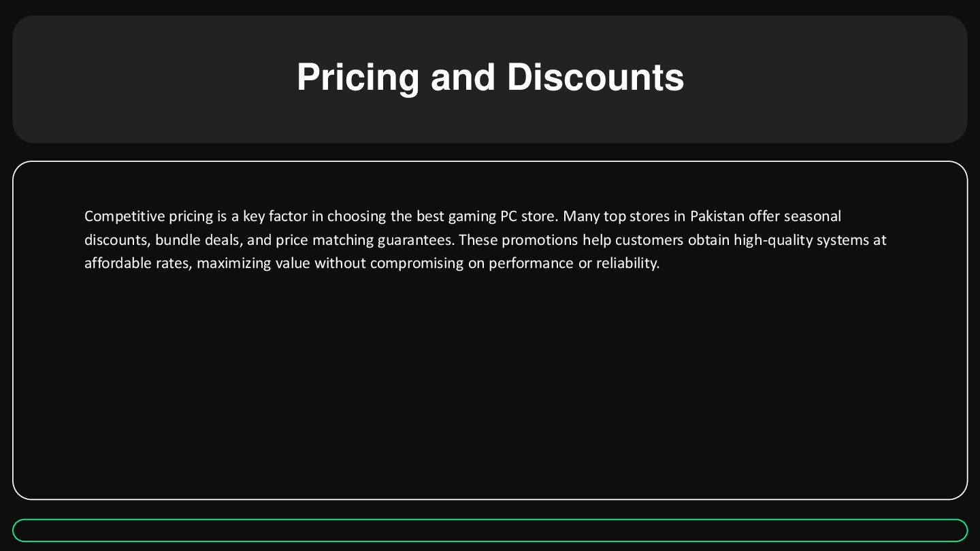Click the word "performance" in the last line
Viewport: 980px width, 551px height.
coord(531,263)
